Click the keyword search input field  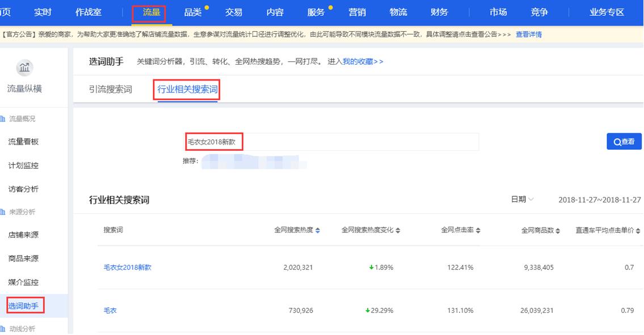(x=332, y=141)
